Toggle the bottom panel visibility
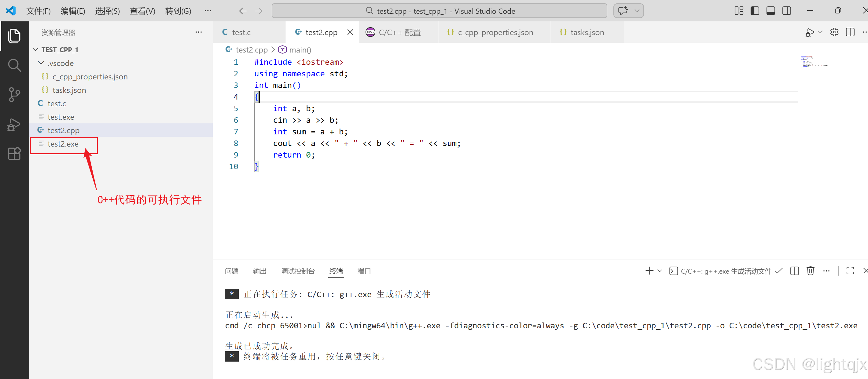Image resolution: width=868 pixels, height=379 pixels. coord(771,11)
